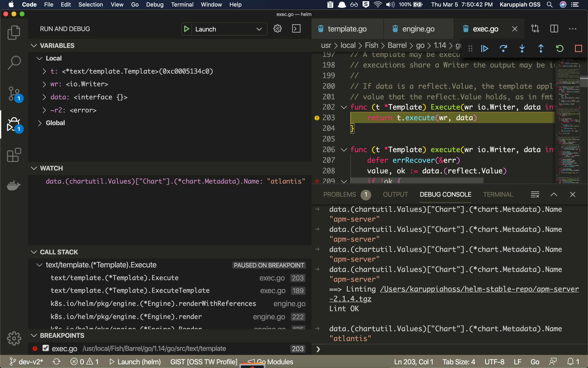
Task: Step Into in the debug toolbar
Action: 522,49
